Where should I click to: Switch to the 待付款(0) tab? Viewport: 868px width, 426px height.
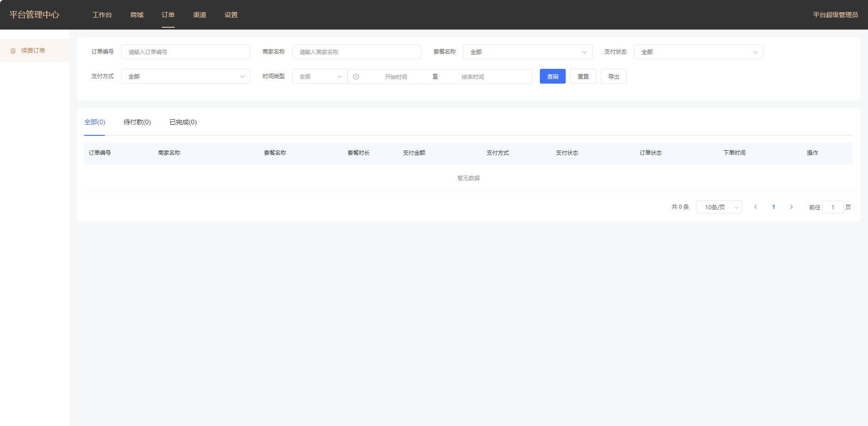tap(137, 122)
